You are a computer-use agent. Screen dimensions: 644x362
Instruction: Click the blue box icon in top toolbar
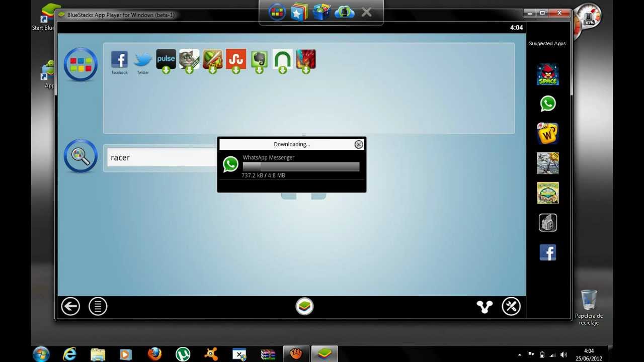tap(321, 12)
